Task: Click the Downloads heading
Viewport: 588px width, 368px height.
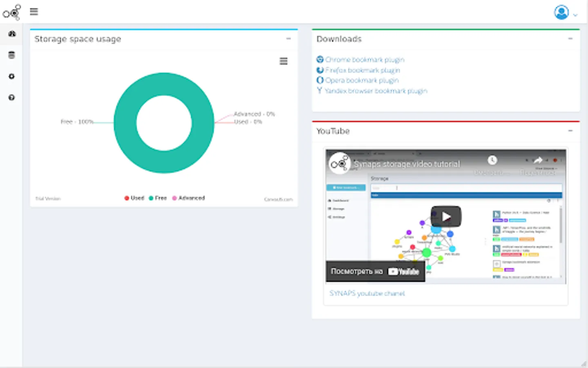Action: click(x=339, y=39)
